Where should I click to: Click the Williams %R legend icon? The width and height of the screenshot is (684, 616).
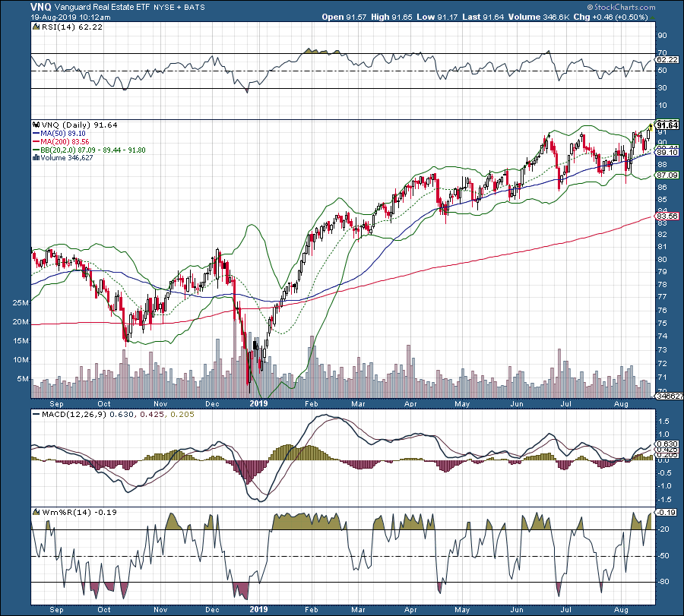click(36, 512)
